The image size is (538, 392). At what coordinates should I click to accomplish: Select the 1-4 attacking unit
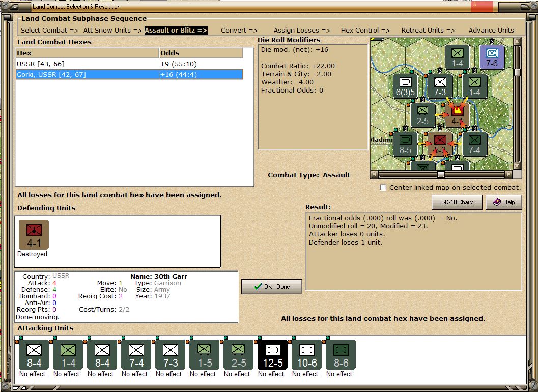click(68, 355)
